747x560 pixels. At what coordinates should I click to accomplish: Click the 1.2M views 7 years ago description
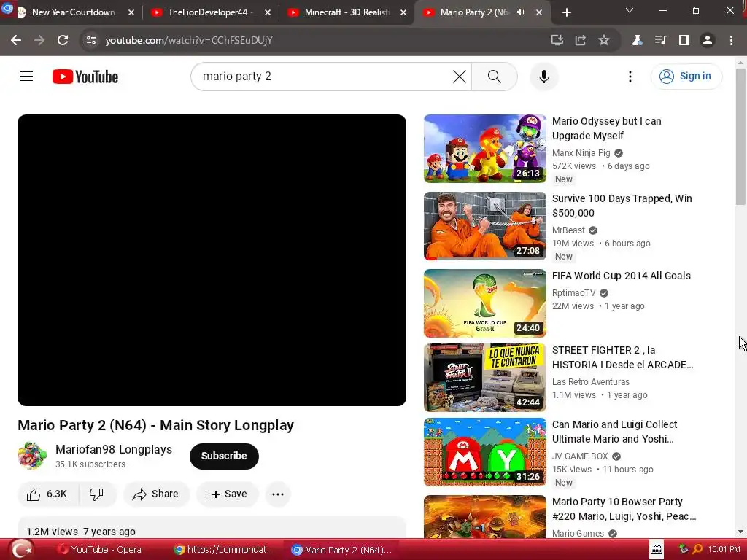pos(81,532)
